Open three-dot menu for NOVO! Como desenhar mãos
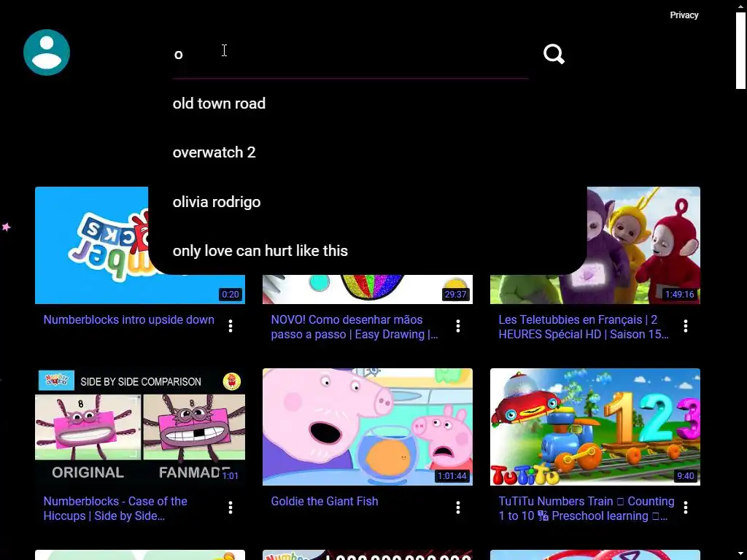The width and height of the screenshot is (747, 560). [458, 326]
